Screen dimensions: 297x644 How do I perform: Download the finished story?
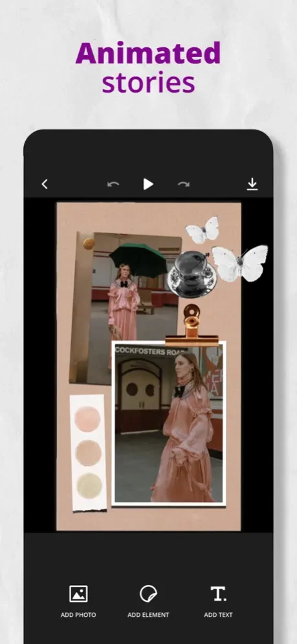[252, 184]
